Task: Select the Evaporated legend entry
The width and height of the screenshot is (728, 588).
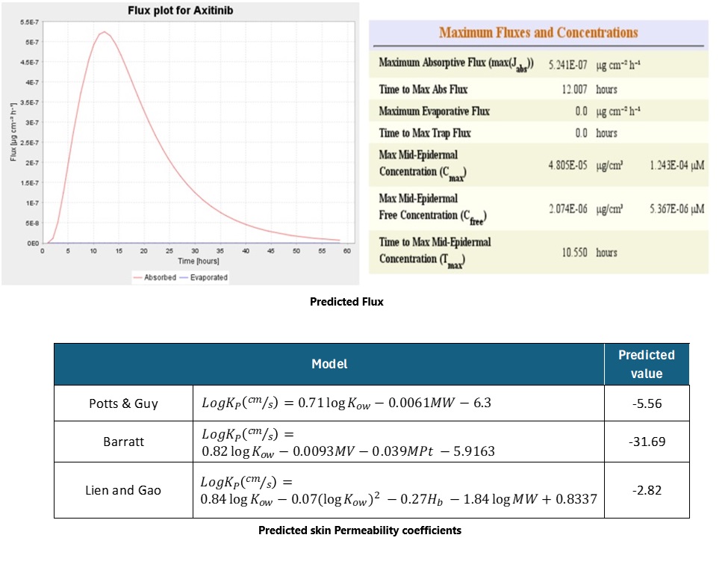Action: [203, 277]
